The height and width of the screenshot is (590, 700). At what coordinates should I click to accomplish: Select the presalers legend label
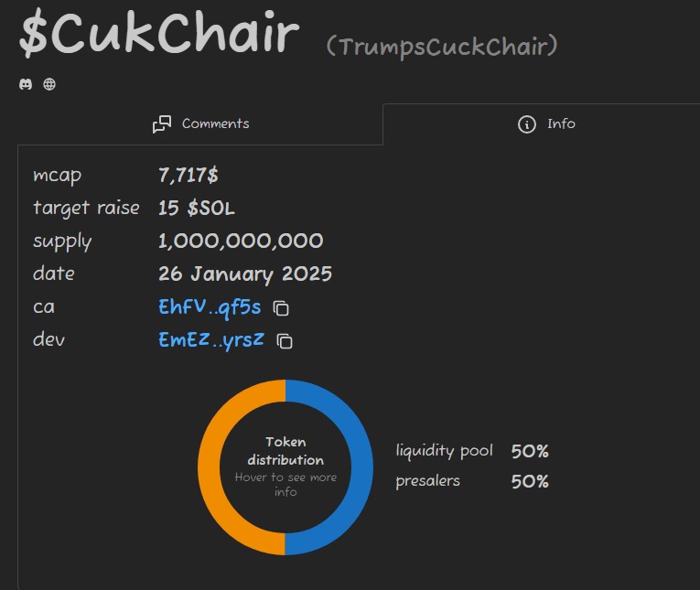point(427,481)
